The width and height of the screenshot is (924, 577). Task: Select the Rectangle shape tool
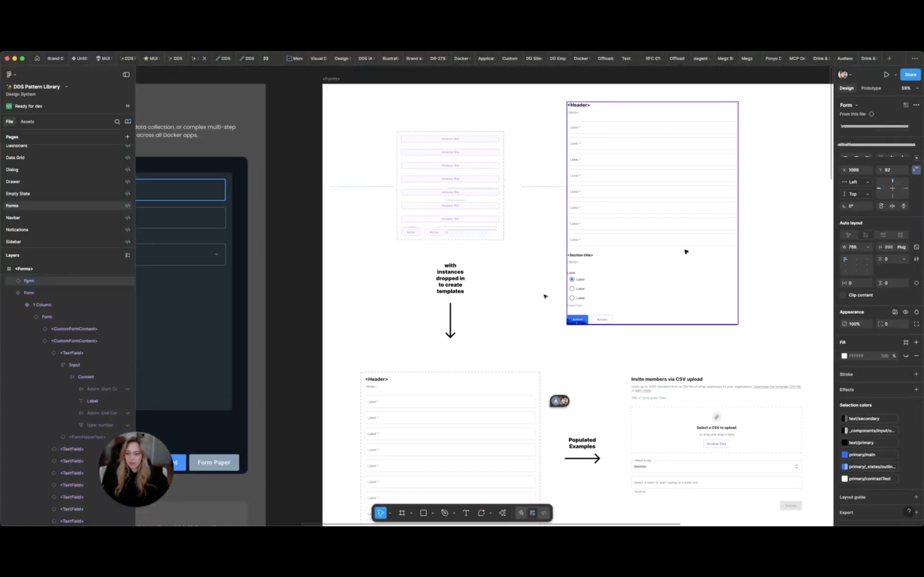pos(424,513)
